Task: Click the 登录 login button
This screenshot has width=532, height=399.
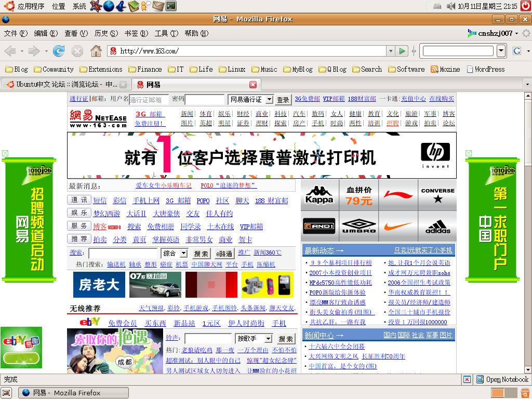Action: (x=283, y=100)
